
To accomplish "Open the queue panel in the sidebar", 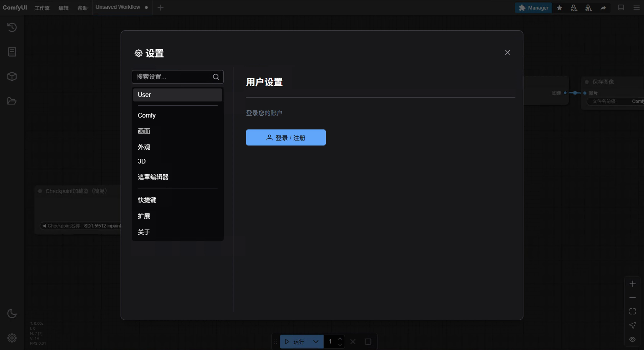I will pyautogui.click(x=12, y=52).
